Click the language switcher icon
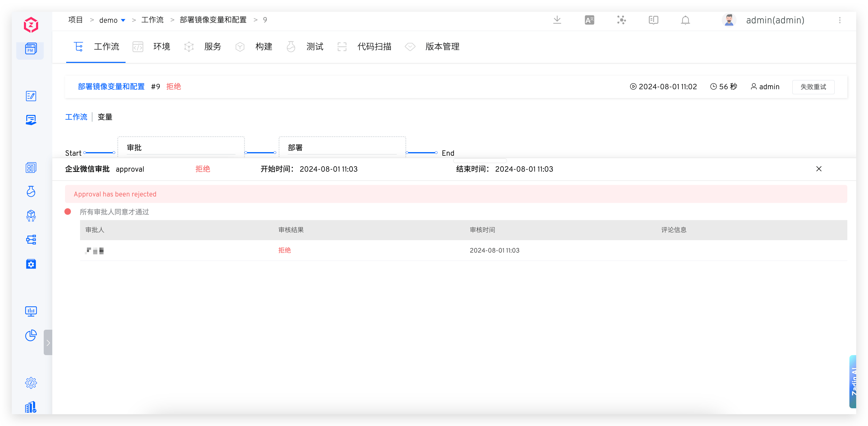 (x=589, y=20)
